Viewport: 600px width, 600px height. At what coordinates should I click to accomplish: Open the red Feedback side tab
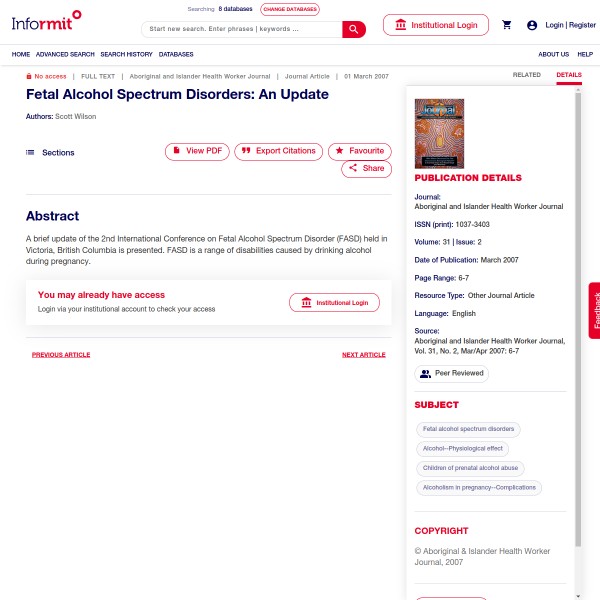(595, 310)
